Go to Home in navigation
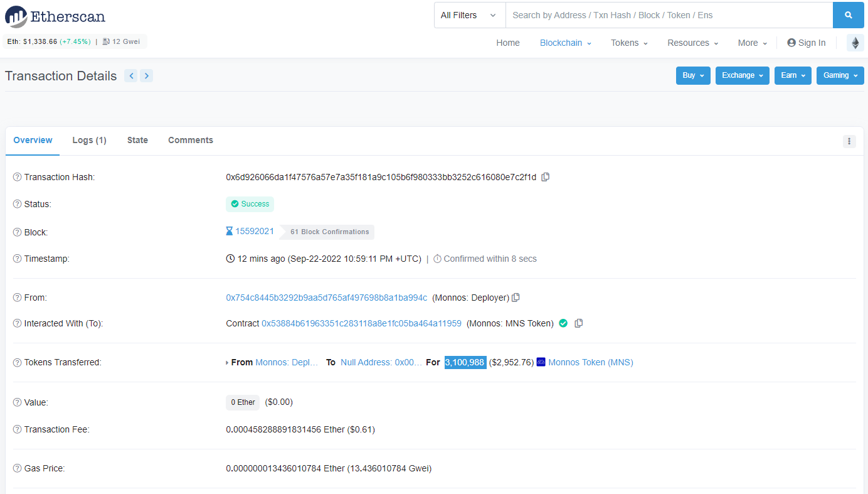The height and width of the screenshot is (494, 868). 508,43
